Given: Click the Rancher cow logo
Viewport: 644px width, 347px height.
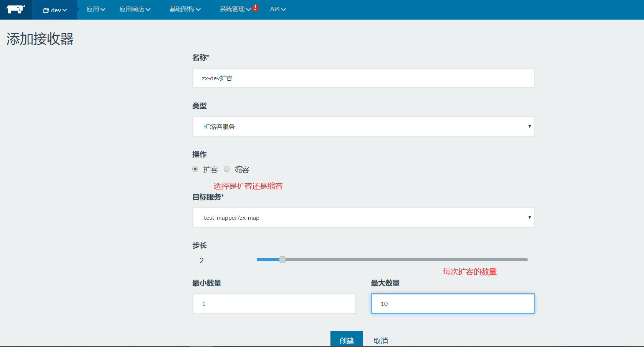Looking at the screenshot, I should click(x=15, y=9).
